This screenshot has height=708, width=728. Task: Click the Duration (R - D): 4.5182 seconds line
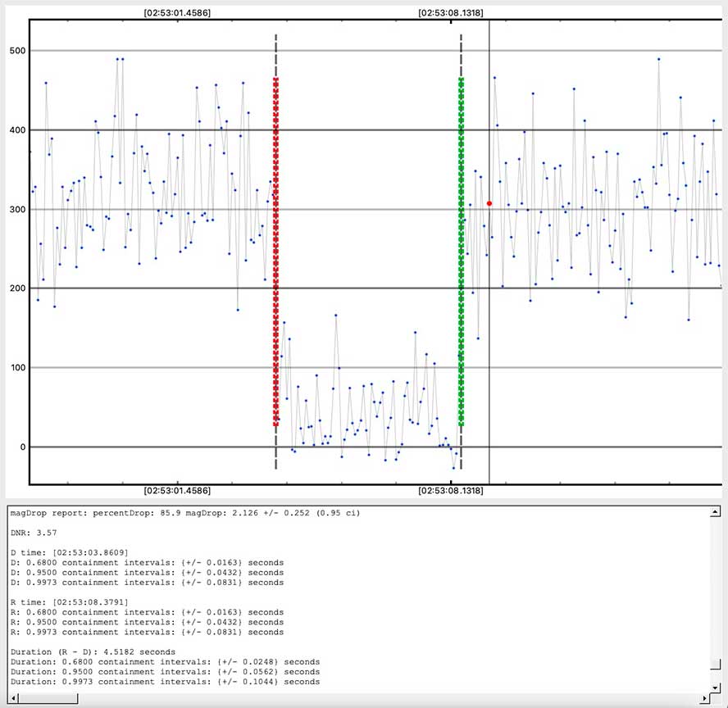[93, 651]
